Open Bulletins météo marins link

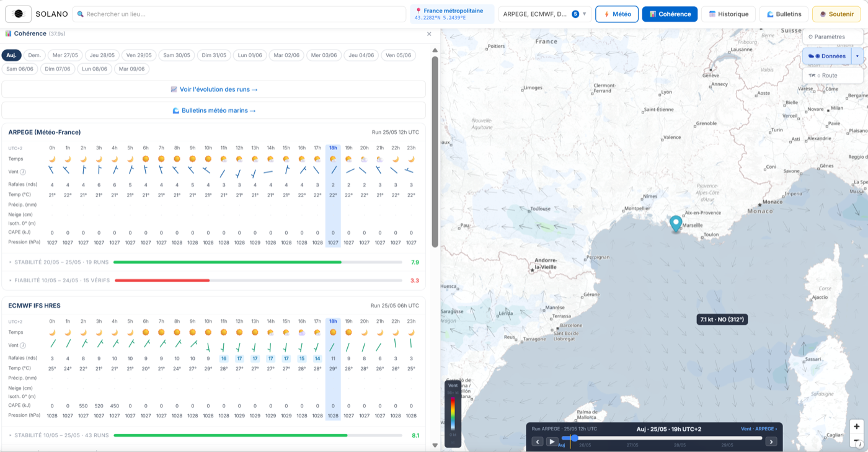click(x=214, y=110)
